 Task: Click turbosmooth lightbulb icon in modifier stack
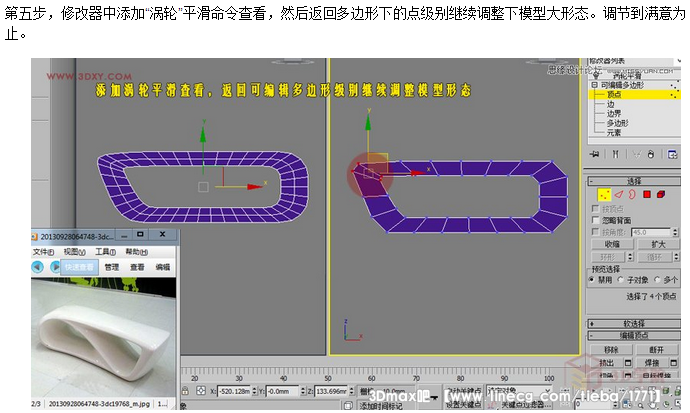(596, 76)
